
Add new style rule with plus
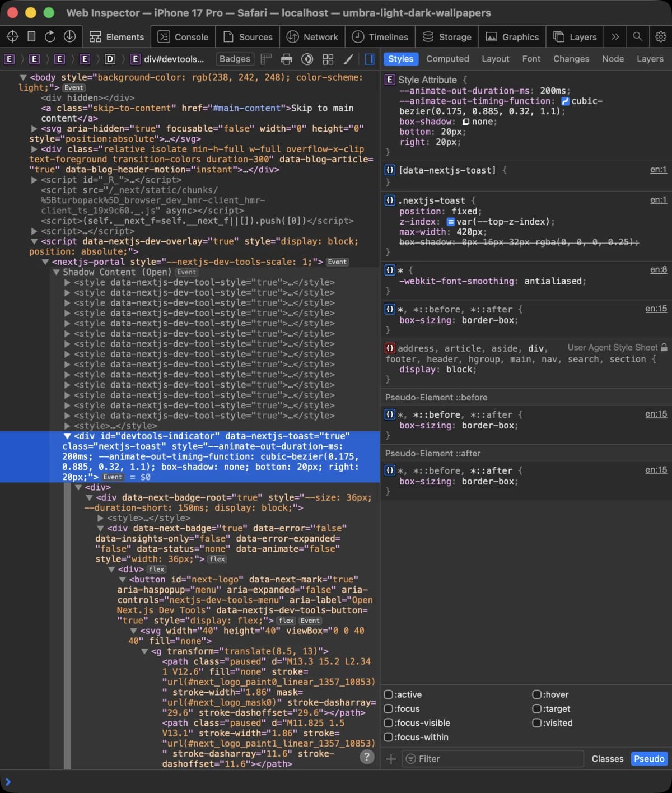pos(391,759)
